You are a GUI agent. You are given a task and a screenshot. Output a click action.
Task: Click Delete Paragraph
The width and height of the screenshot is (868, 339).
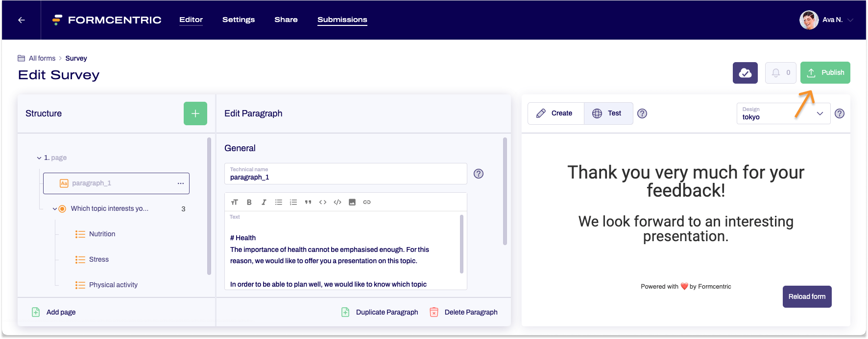point(463,312)
